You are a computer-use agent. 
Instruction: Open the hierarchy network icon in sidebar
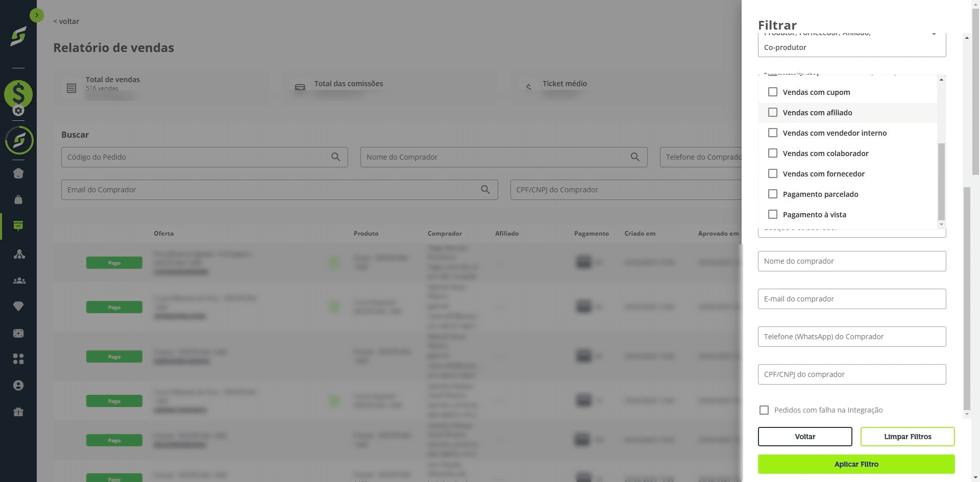point(19,254)
